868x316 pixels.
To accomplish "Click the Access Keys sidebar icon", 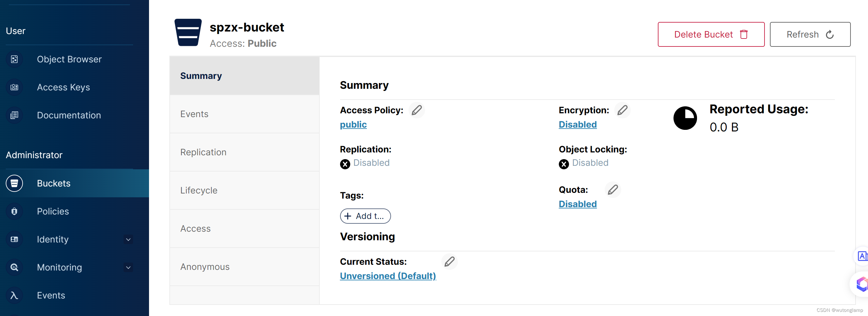I will coord(14,87).
